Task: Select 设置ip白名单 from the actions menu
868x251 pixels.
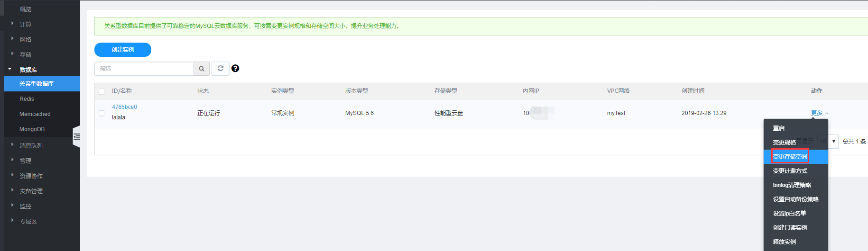Action: pos(796,214)
